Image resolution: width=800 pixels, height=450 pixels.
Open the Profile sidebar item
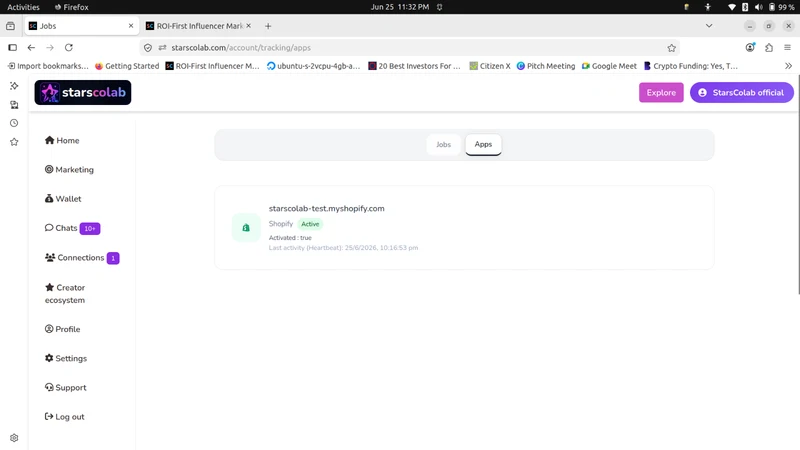(x=62, y=329)
